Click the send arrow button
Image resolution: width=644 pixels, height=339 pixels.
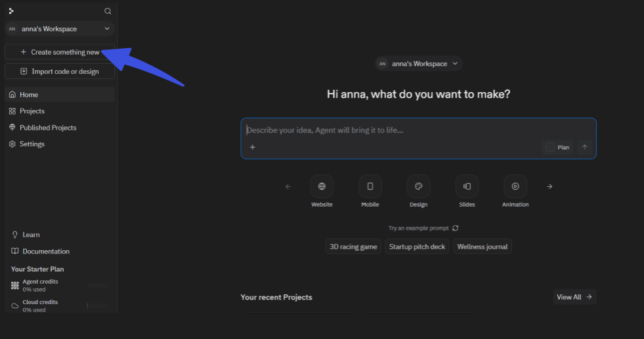(584, 147)
